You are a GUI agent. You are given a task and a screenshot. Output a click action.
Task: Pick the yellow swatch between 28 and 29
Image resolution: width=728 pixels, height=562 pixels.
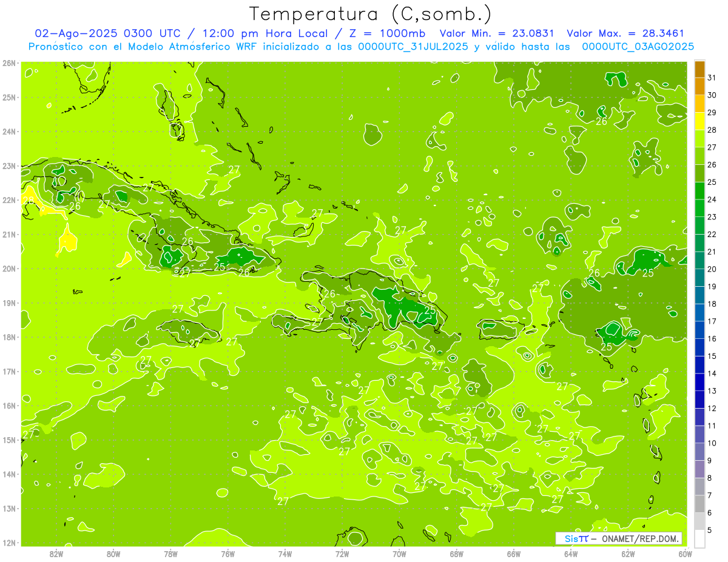(x=699, y=121)
